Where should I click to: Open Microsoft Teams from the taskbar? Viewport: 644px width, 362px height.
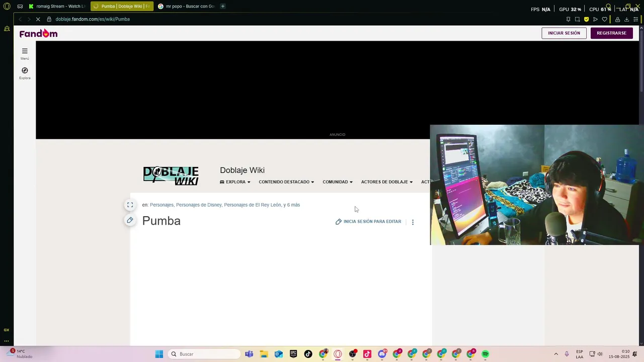(249, 354)
